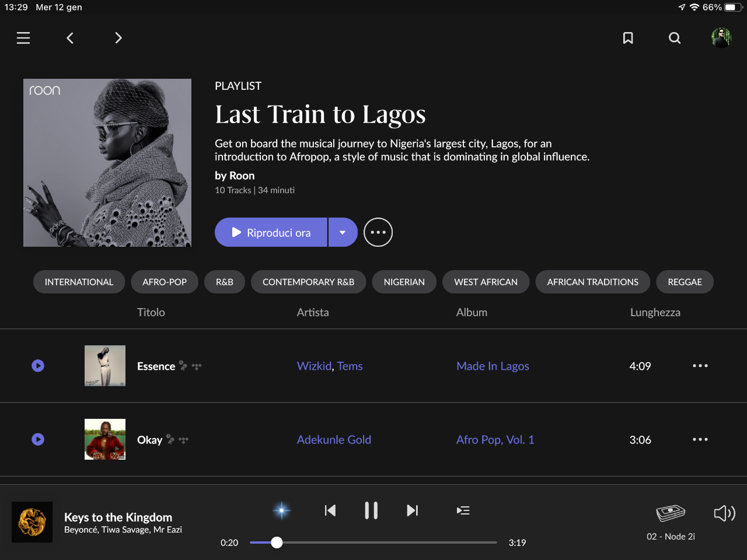Open Roon Radio sparkle icon
Screen dimensions: 747x560
(281, 510)
